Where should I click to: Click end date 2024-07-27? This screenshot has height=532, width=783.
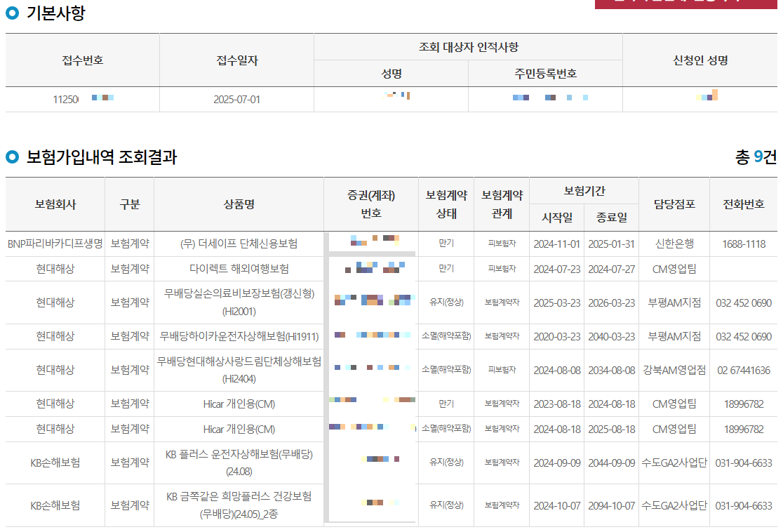612,270
